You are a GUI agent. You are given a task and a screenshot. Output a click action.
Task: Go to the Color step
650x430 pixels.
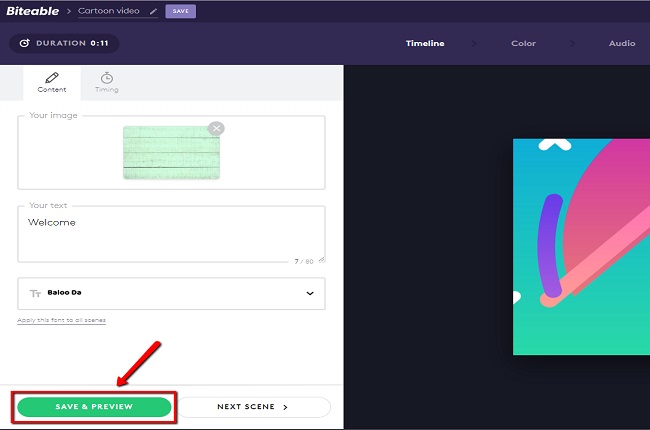(x=523, y=44)
